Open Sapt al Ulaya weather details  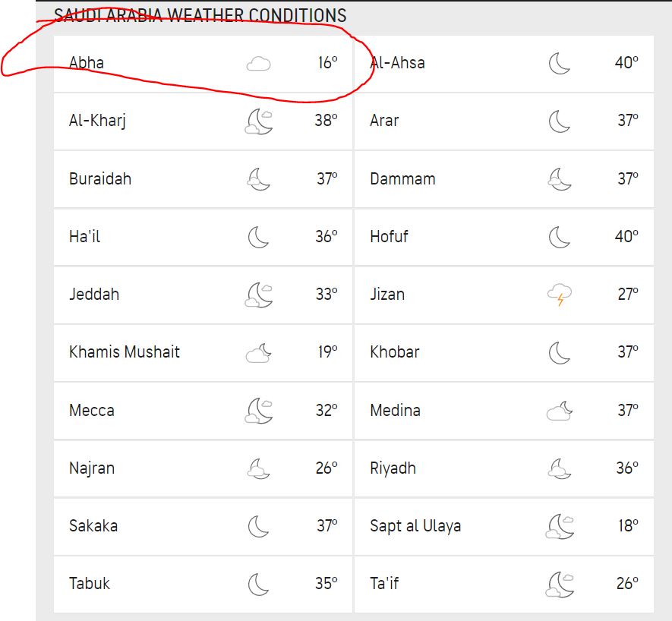pos(504,526)
